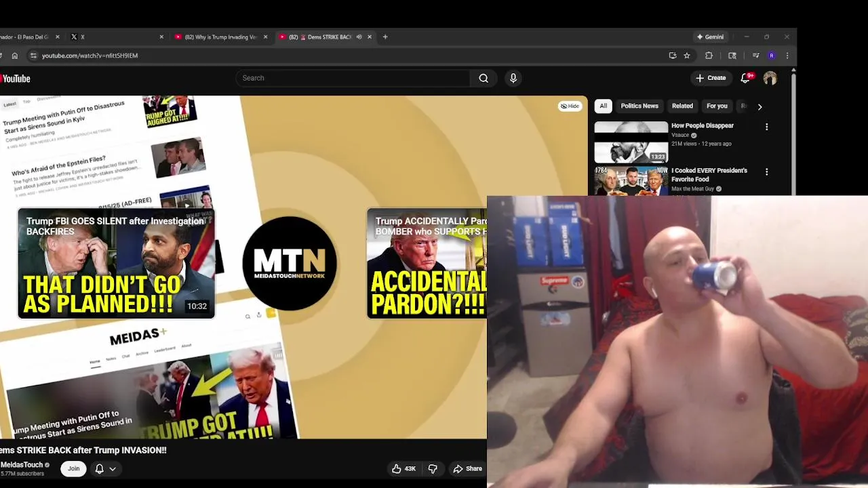Open Trump FBI GOES SILENT end-screen video
This screenshot has height=488, width=868.
click(x=116, y=263)
